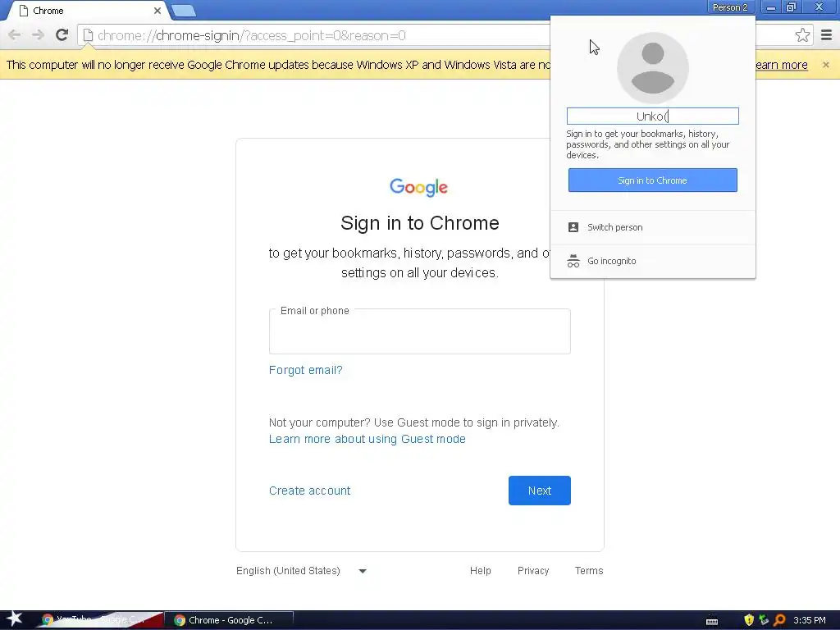Click the keyboard tray icon

point(712,621)
